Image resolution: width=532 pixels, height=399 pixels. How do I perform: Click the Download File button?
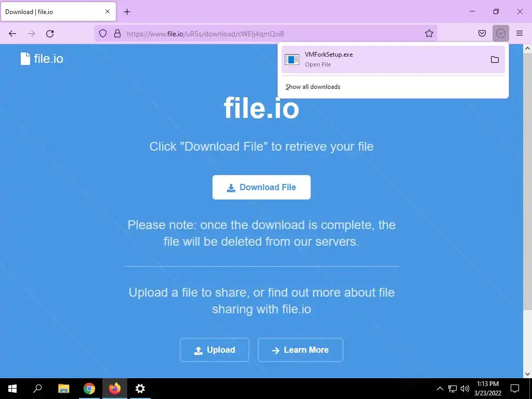point(261,187)
